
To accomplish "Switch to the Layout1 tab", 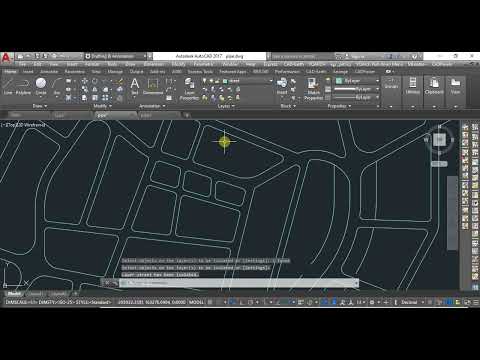I will [x=35, y=294].
